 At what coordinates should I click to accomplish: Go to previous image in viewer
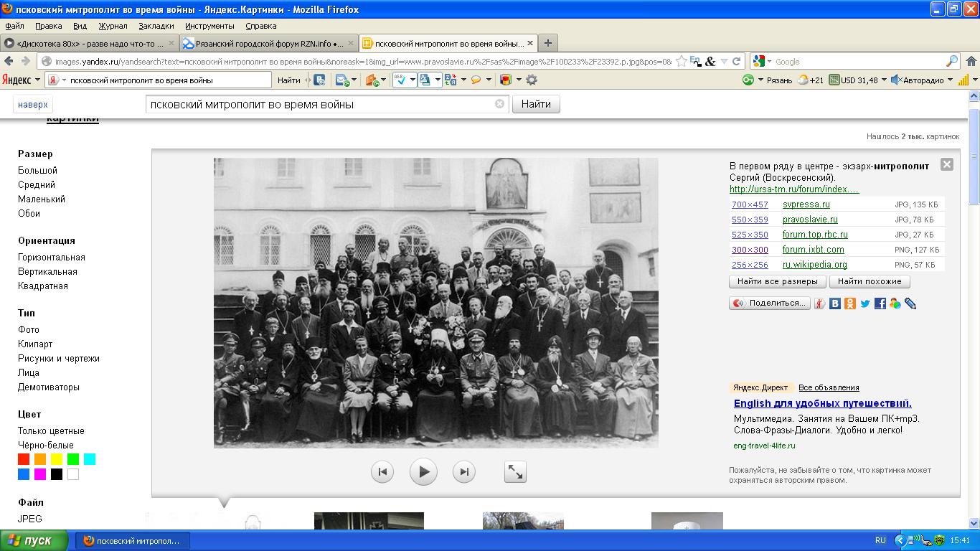(x=382, y=471)
